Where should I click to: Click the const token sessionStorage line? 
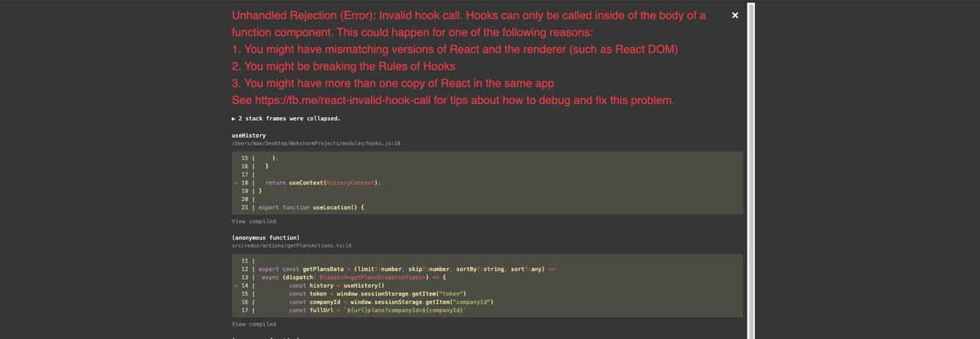coord(377,294)
